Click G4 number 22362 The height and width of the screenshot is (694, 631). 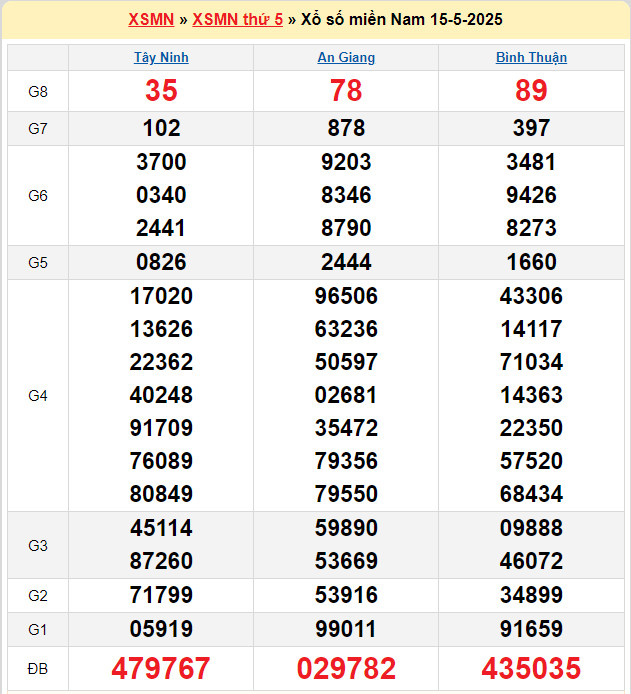click(x=161, y=362)
